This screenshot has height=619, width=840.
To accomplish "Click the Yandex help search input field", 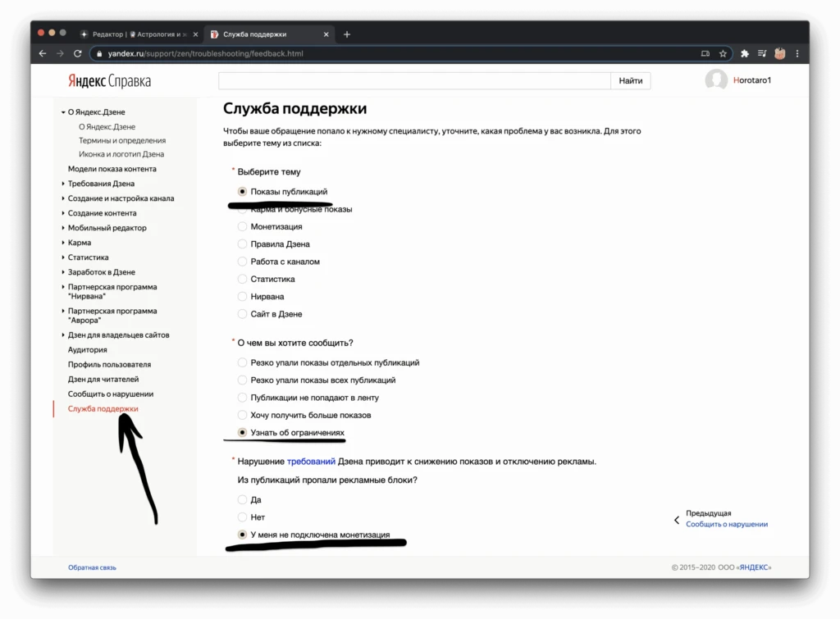I will [414, 81].
